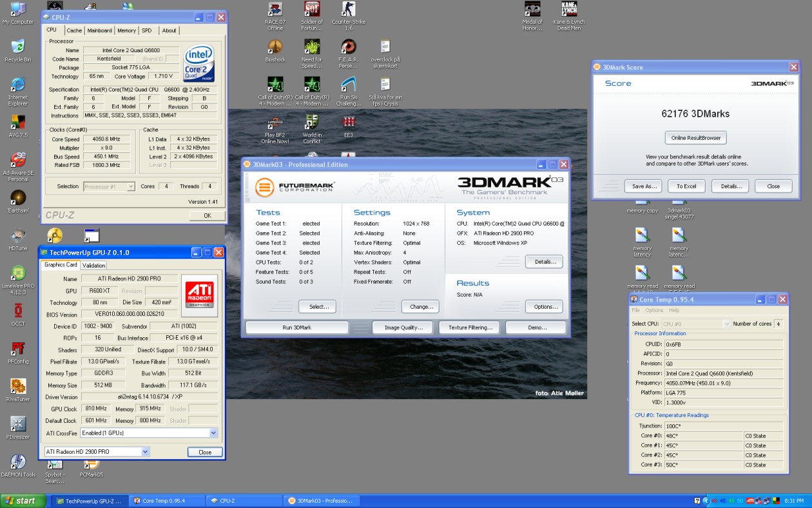Switch to 3DMark03 taskbar button

[320, 501]
